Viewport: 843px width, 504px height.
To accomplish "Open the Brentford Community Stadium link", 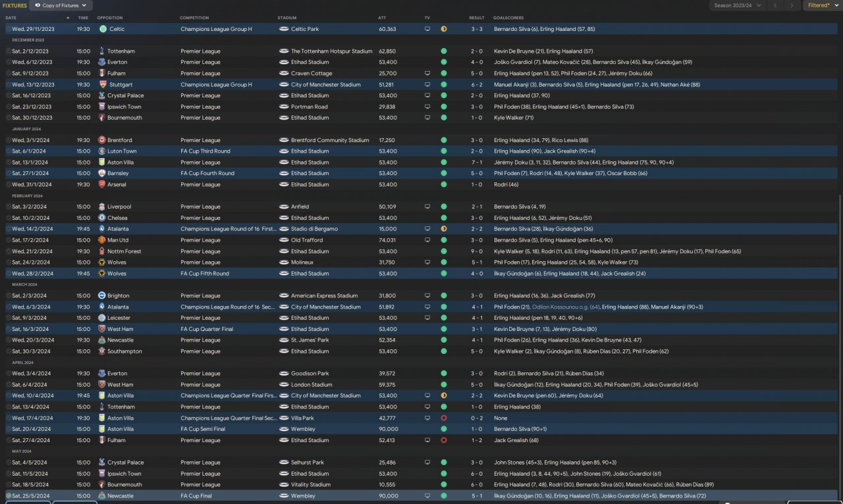I will coord(330,140).
